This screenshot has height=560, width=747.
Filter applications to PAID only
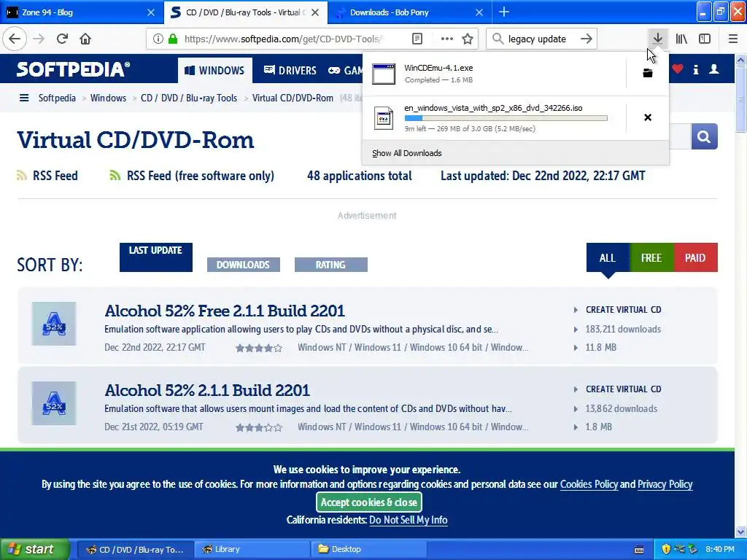pos(695,257)
